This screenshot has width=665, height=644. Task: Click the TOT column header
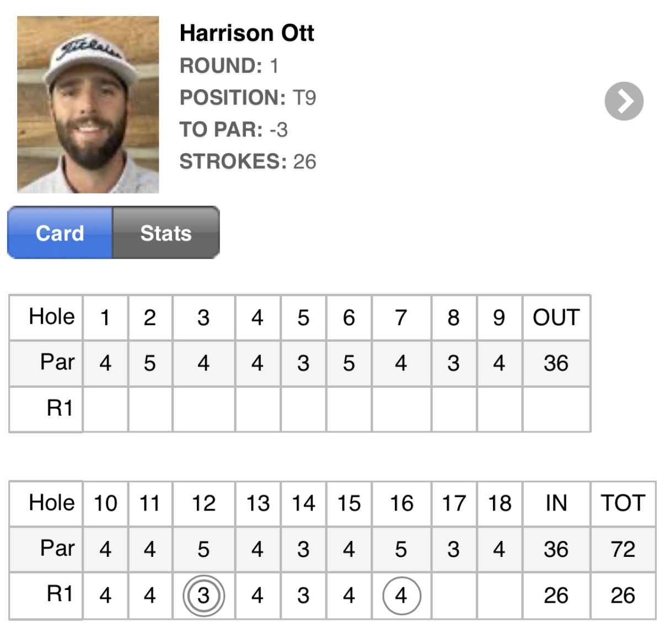623,503
